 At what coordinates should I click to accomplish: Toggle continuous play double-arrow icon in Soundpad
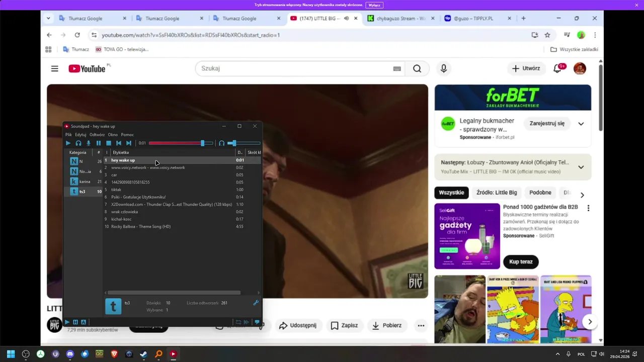pyautogui.click(x=247, y=322)
